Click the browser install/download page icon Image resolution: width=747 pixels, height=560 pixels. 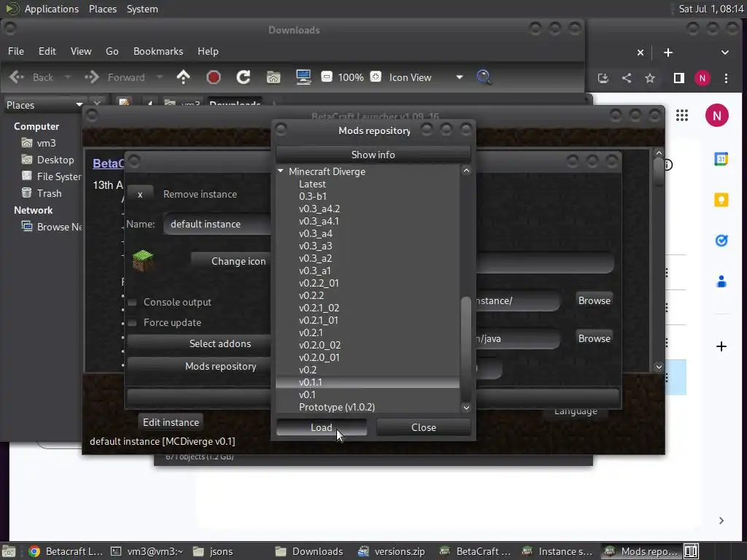click(603, 78)
